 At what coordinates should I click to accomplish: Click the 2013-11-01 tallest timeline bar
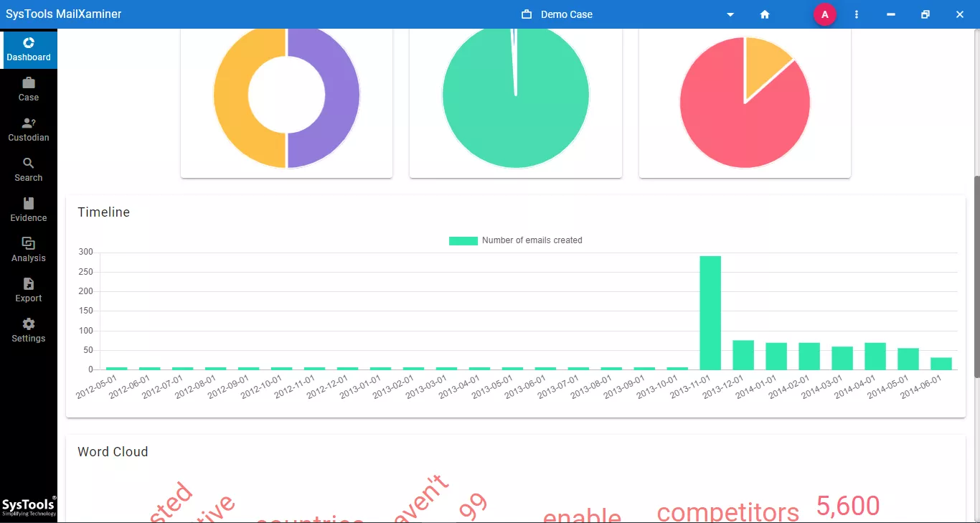tap(710, 313)
